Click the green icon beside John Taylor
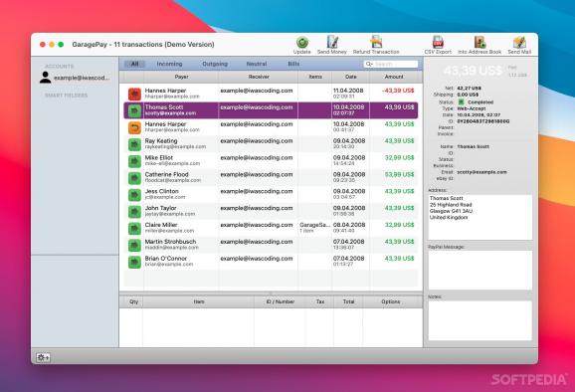 click(134, 212)
